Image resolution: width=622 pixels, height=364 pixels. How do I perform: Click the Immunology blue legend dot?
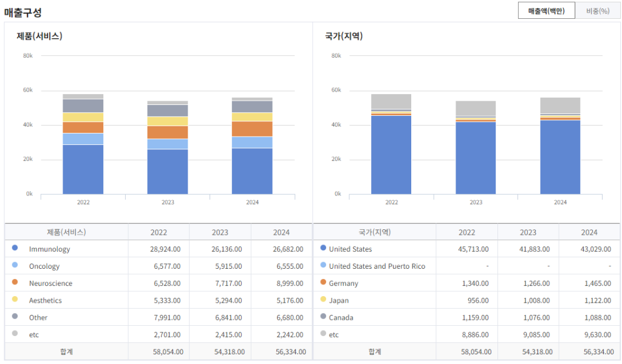(15, 248)
